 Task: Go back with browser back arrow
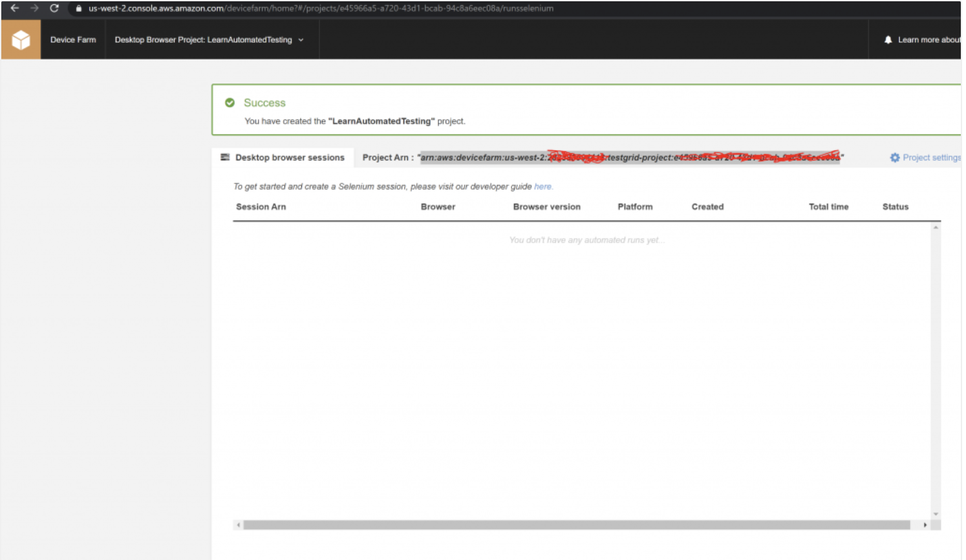click(15, 8)
